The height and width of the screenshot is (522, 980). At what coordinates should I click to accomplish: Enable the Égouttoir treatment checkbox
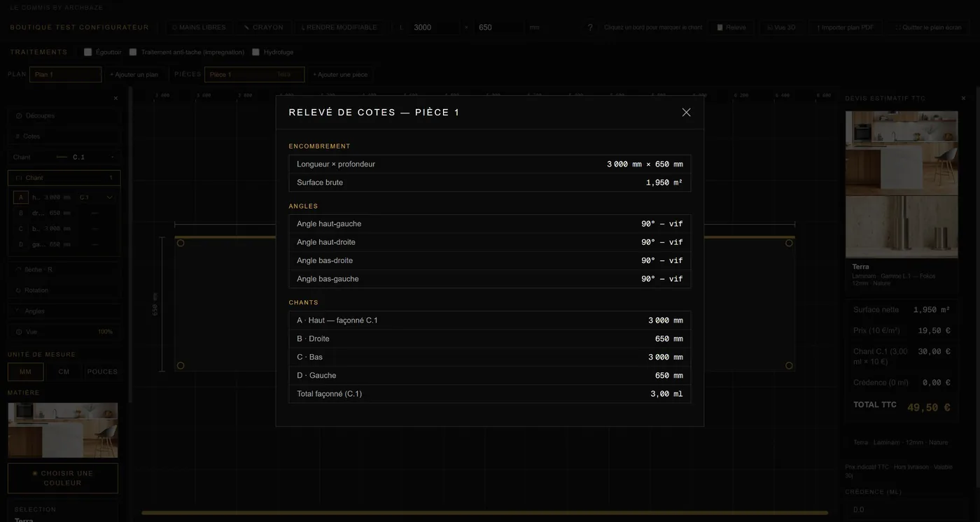tap(88, 52)
